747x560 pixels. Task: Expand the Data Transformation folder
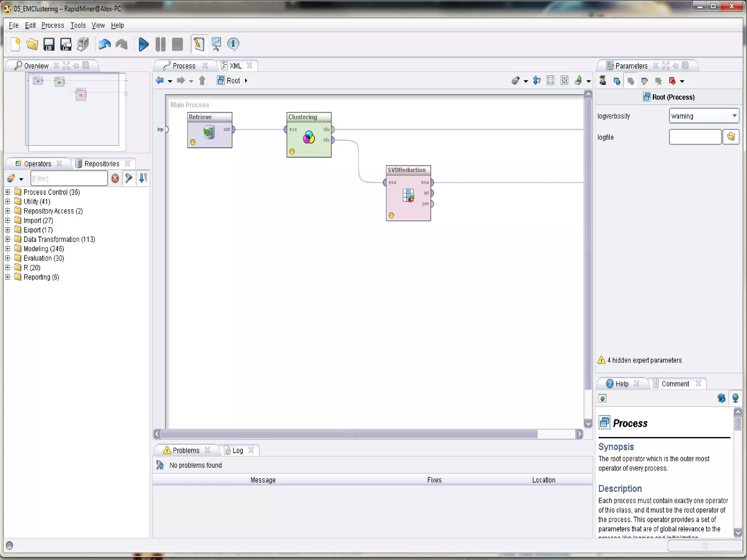pos(8,239)
